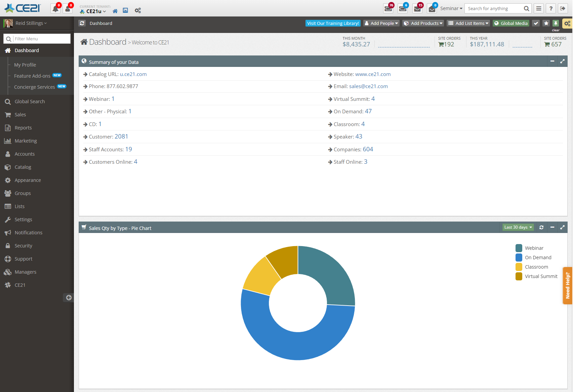
Task: Click the checkmark icon in toolbar
Action: [x=536, y=23]
